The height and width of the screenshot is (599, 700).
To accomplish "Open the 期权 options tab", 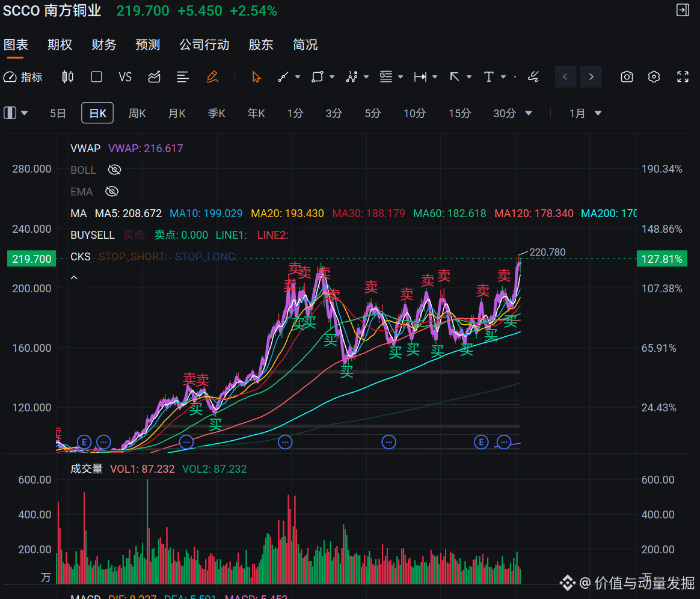I will tap(60, 45).
